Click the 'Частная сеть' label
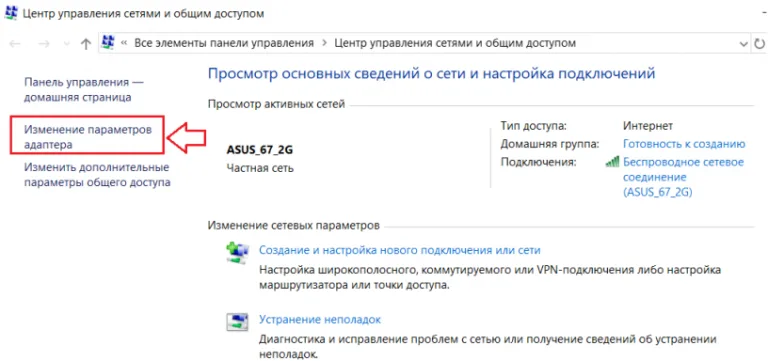The height and width of the screenshot is (361, 768). click(x=260, y=169)
